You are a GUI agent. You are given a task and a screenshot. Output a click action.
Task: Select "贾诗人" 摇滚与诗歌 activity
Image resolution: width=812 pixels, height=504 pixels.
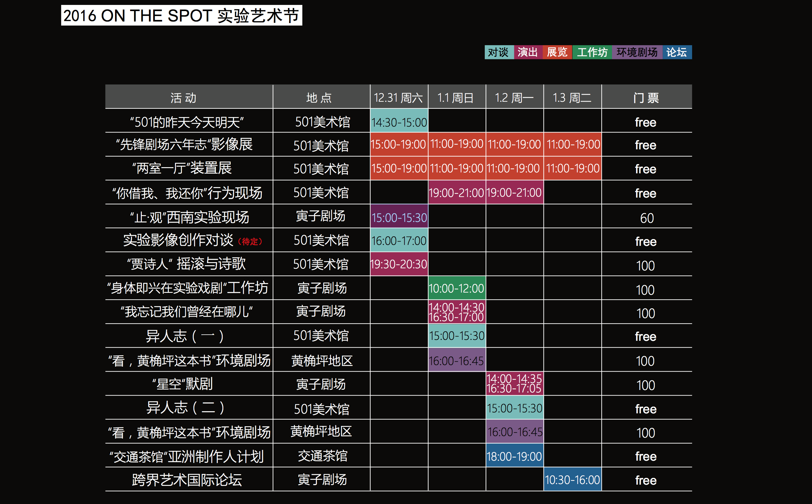[186, 264]
